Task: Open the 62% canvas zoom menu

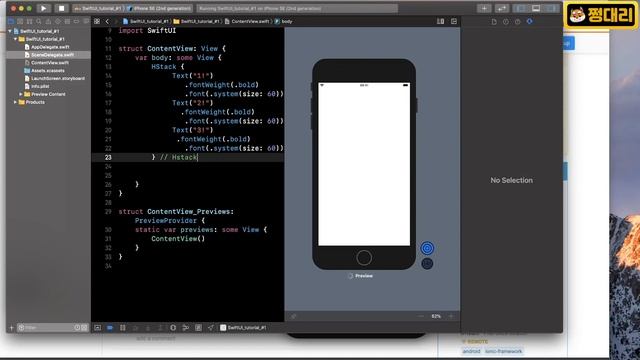Action: pos(436,316)
